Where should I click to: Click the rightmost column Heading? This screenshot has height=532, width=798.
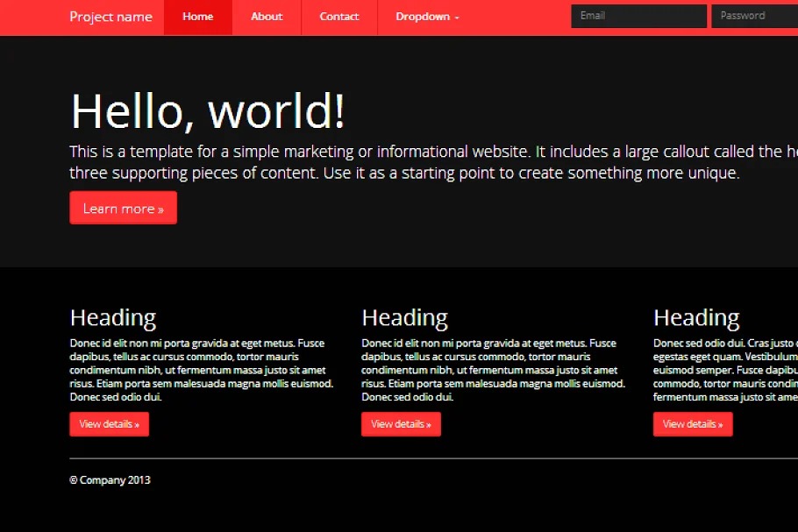(x=696, y=317)
